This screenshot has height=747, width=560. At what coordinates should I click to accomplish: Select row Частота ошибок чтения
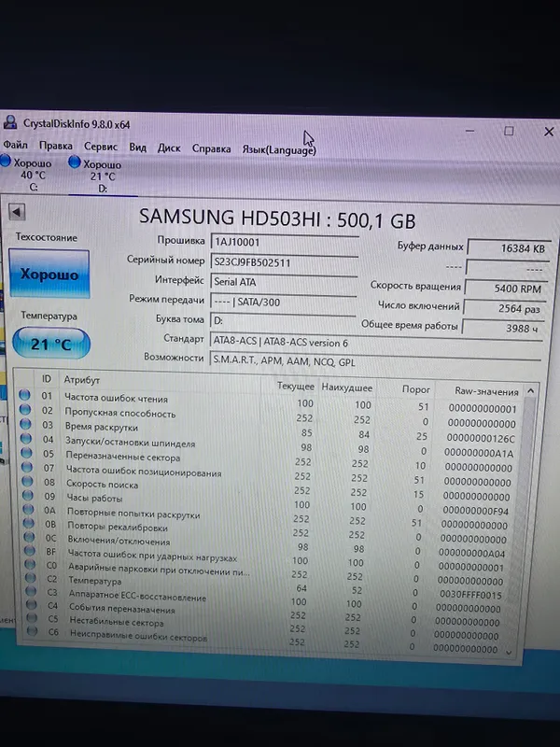(269, 402)
